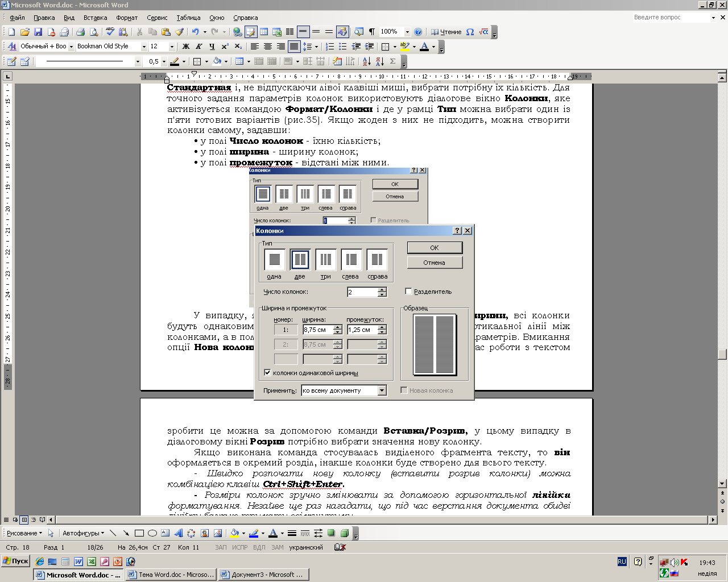Select the справа column preset
This screenshot has height=582, width=728.
tap(377, 260)
